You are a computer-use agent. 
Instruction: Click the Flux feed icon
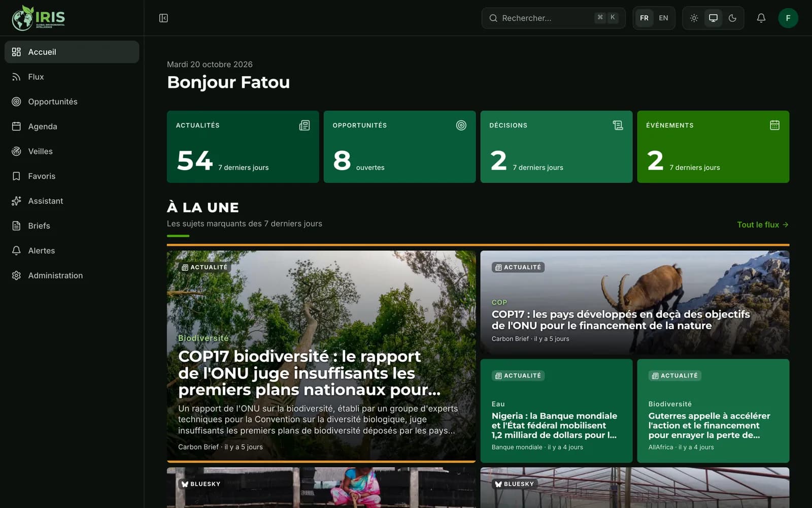point(16,77)
